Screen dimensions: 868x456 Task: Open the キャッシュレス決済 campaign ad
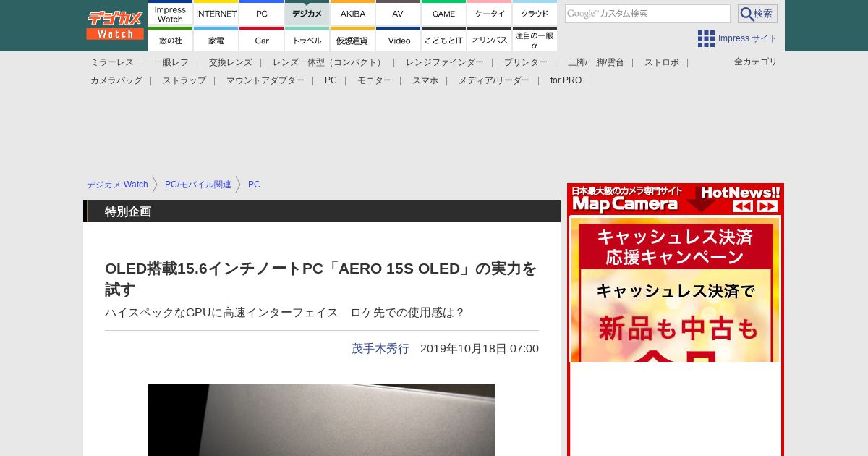click(x=675, y=290)
